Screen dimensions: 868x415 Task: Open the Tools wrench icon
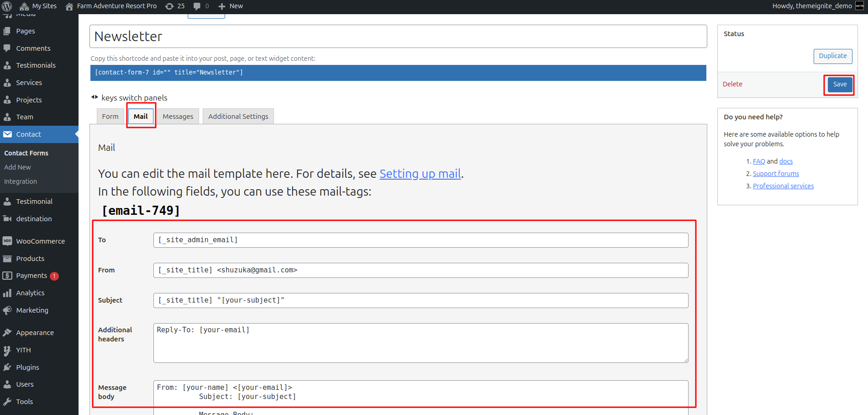pyautogui.click(x=7, y=402)
